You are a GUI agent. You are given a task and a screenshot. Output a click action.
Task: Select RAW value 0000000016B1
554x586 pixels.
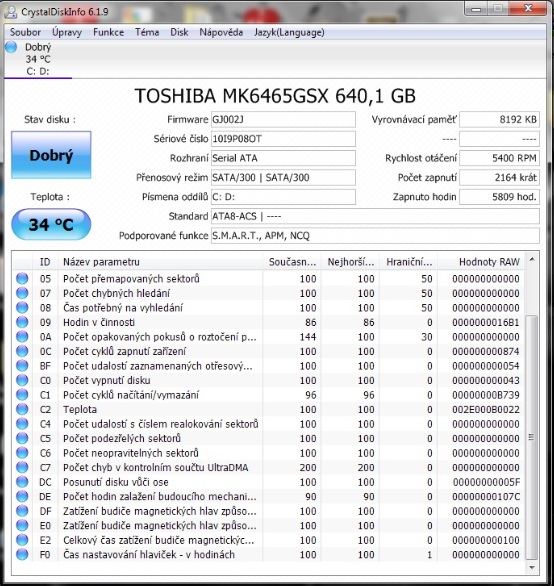pos(486,322)
